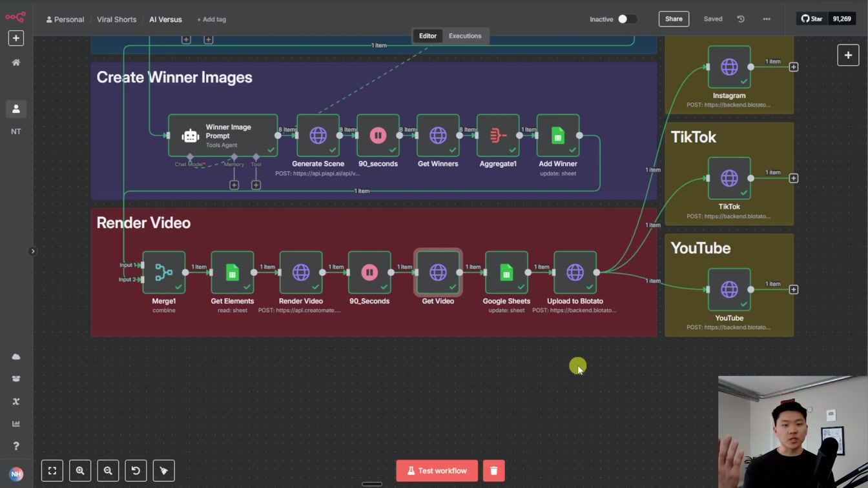Select the Create Winner Images sticky note title
The image size is (868, 488).
pyautogui.click(x=174, y=77)
